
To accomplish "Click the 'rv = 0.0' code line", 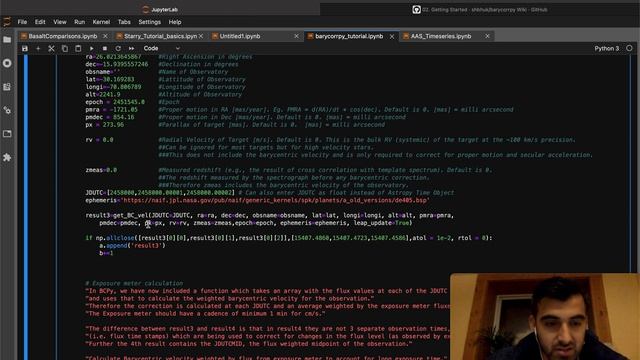I will (x=99, y=140).
